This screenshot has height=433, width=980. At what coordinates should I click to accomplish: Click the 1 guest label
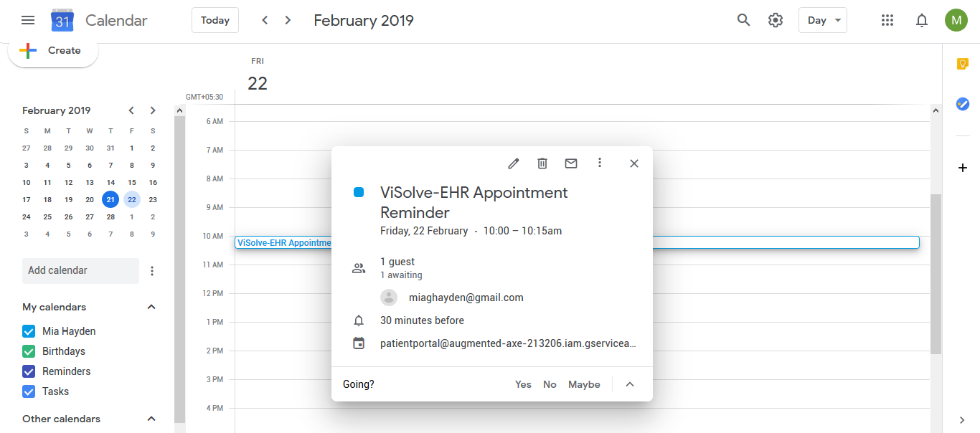(397, 262)
